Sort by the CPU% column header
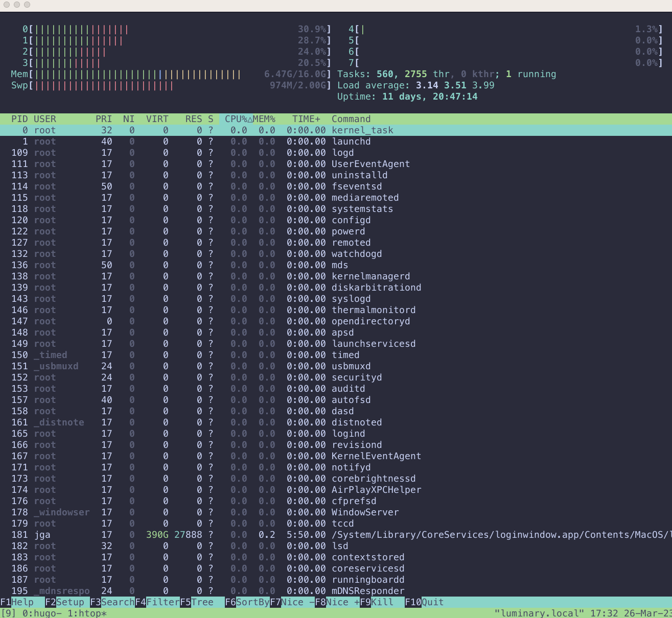This screenshot has width=672, height=618. pos(236,119)
